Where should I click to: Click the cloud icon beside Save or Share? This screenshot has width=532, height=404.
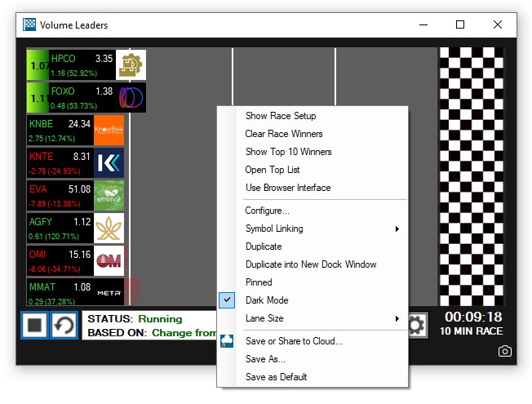tap(228, 341)
